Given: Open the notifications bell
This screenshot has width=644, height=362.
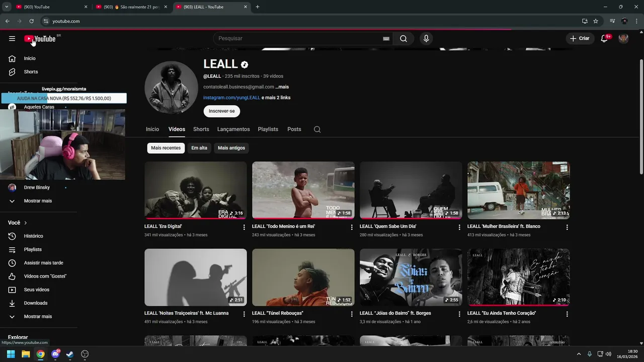Looking at the screenshot, I should click(604, 39).
